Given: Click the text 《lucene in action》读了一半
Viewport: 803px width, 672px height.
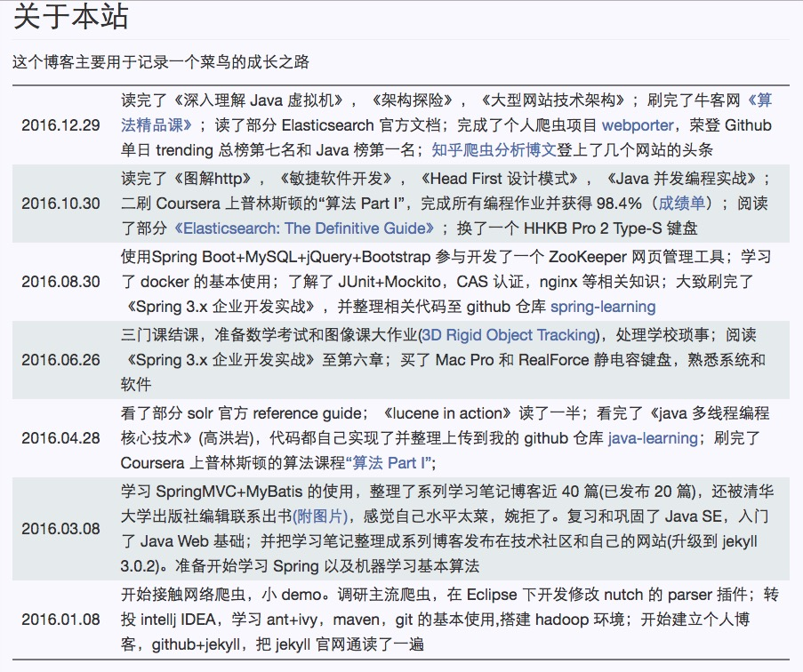Looking at the screenshot, I should coord(480,413).
